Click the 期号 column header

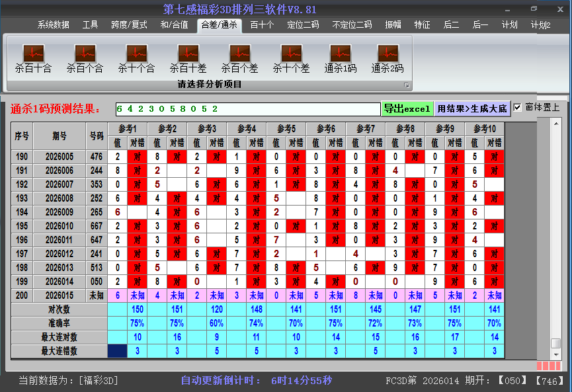point(60,136)
